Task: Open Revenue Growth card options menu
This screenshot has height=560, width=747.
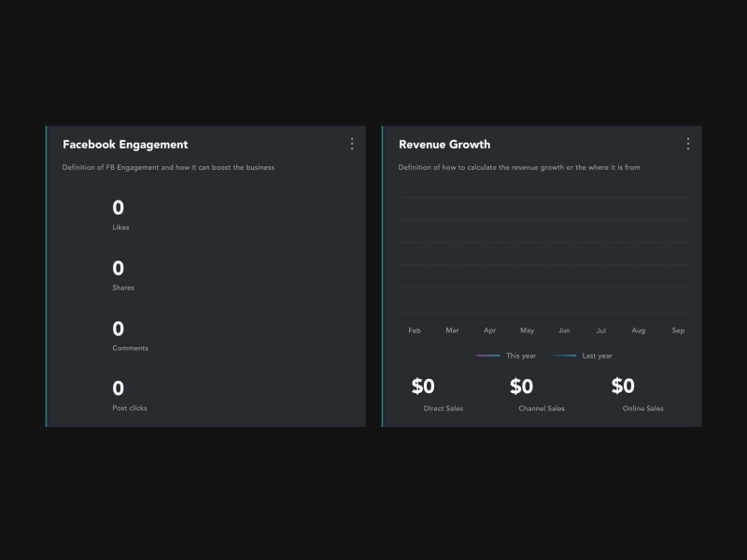Action: [x=688, y=144]
